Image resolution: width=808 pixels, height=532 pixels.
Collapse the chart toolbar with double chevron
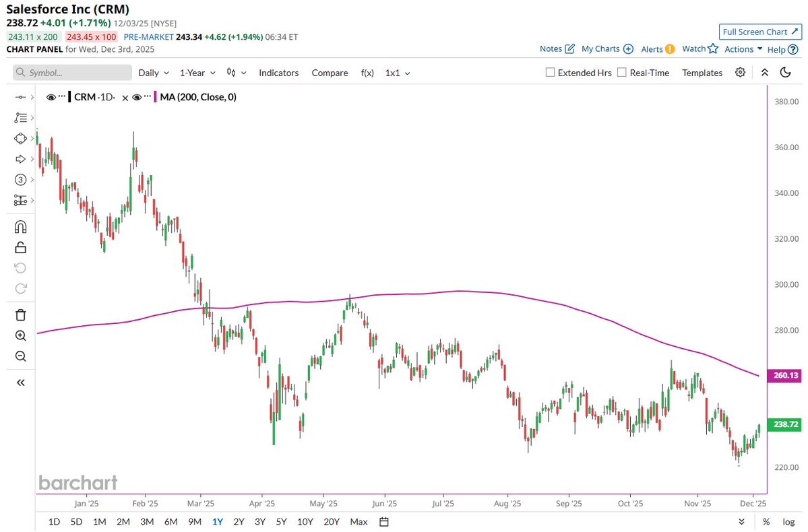coord(765,73)
